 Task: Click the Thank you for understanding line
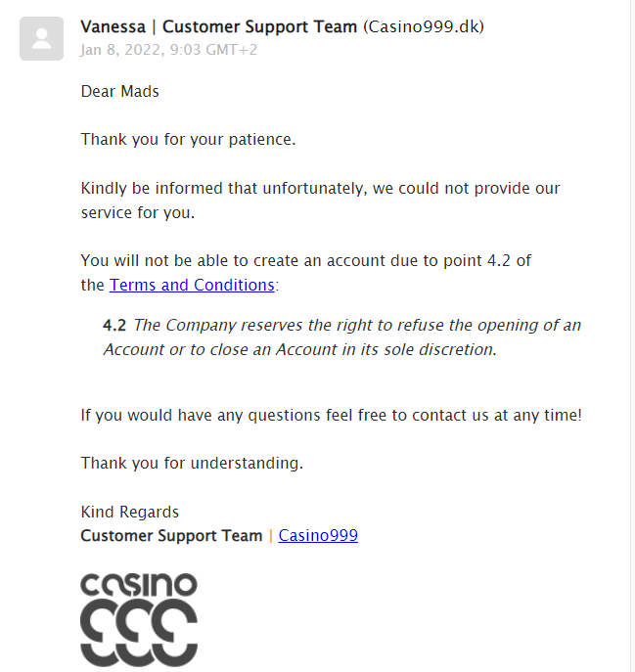pos(192,464)
